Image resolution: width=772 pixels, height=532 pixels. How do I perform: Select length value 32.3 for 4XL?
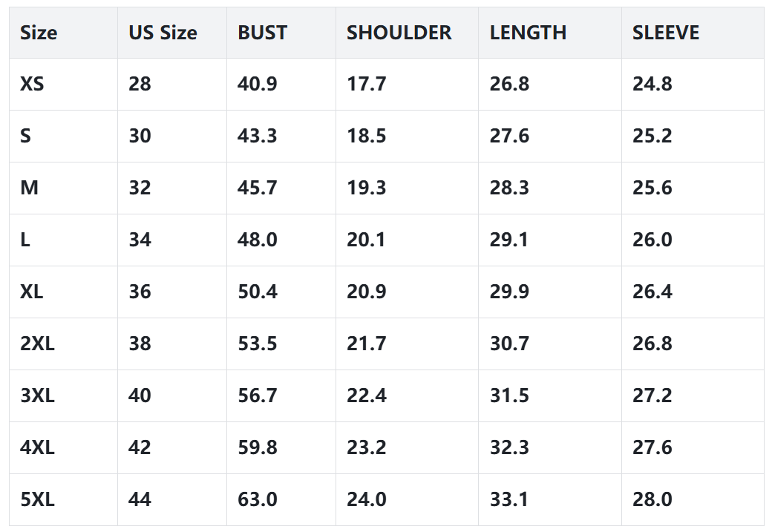(509, 447)
